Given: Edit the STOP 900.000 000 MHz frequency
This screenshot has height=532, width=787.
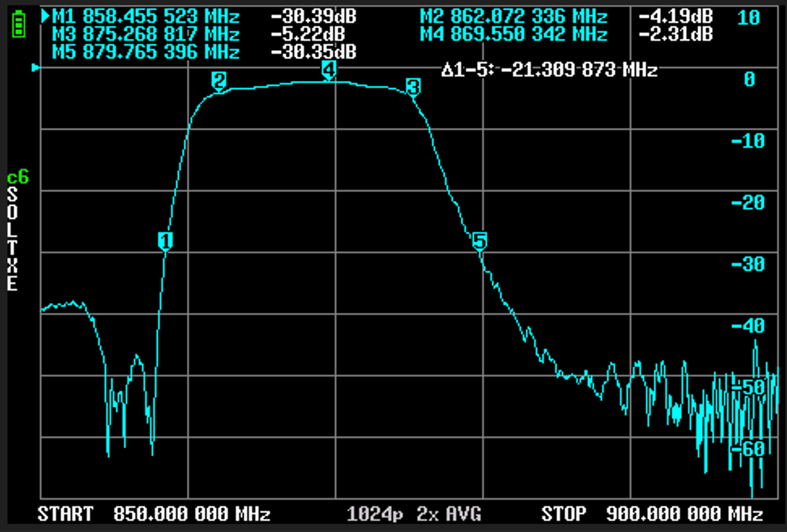Looking at the screenshot, I should tap(652, 514).
